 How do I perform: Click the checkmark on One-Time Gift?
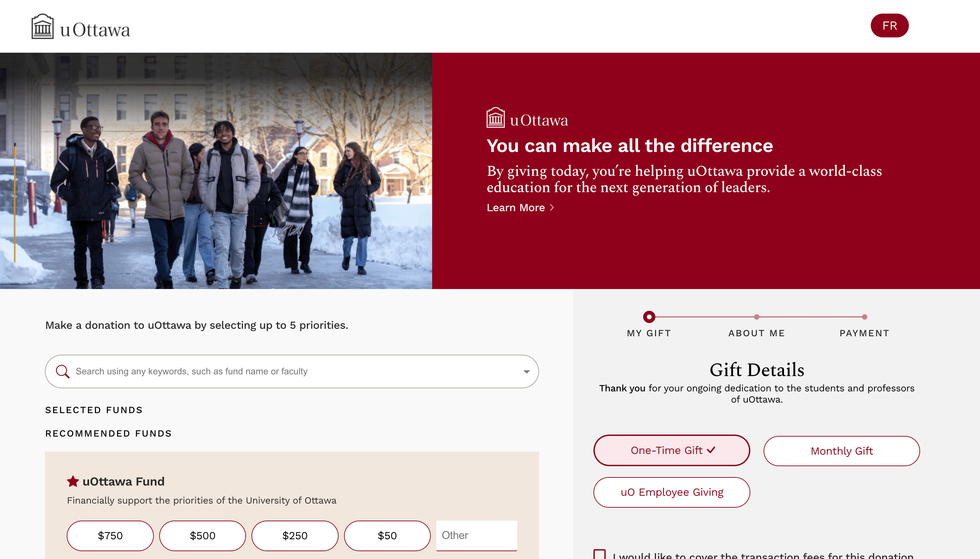(x=711, y=450)
